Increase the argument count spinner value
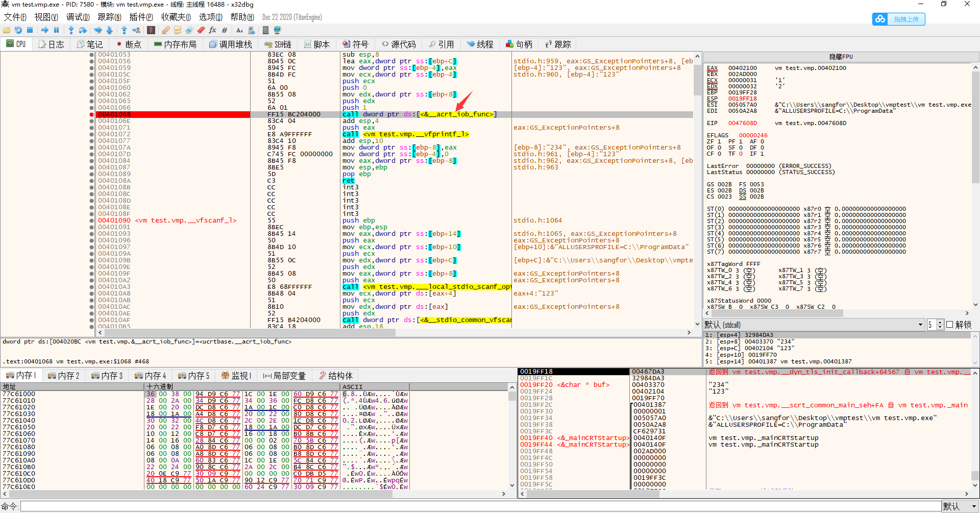This screenshot has width=980, height=513. click(940, 322)
